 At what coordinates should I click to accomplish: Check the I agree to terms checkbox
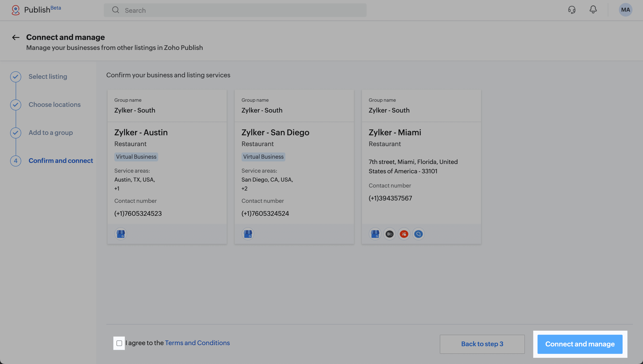tap(119, 343)
